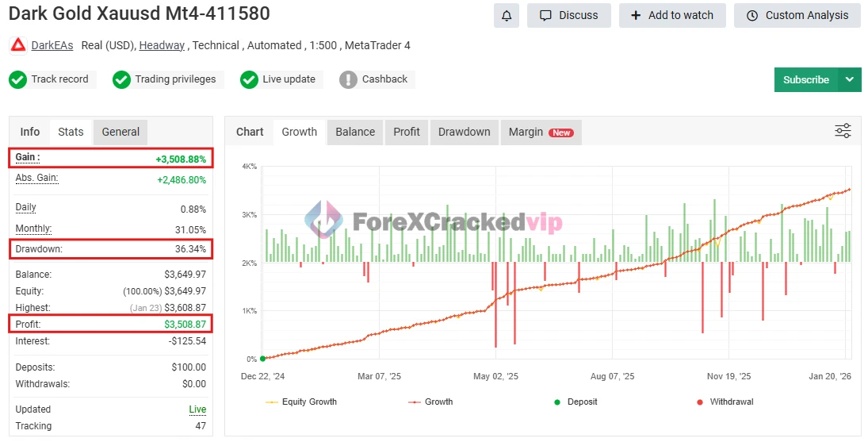The image size is (868, 442).
Task: Click the Trading privileges checkmark icon
Action: pyautogui.click(x=121, y=79)
